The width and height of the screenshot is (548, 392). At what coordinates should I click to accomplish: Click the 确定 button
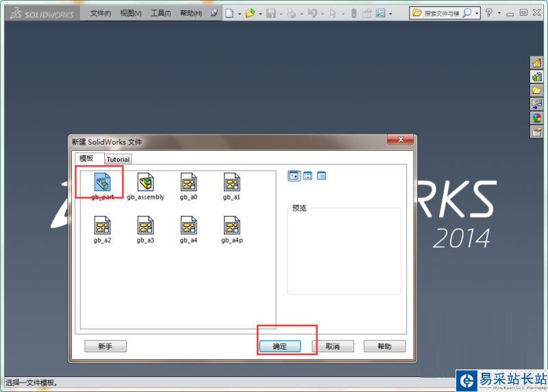tap(279, 346)
